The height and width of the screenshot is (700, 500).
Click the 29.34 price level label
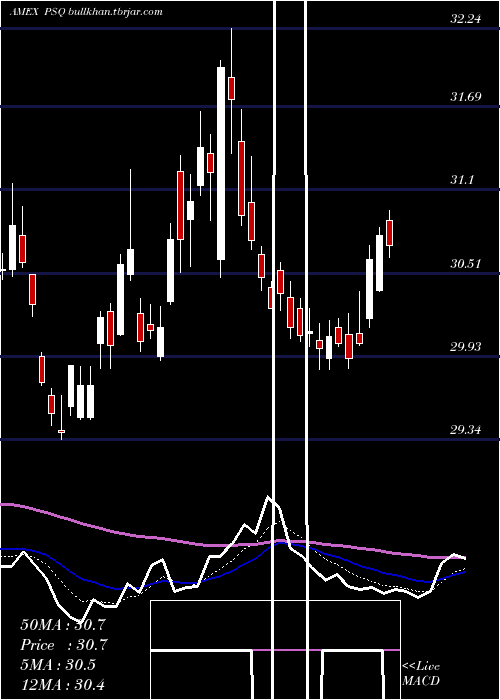(x=466, y=430)
